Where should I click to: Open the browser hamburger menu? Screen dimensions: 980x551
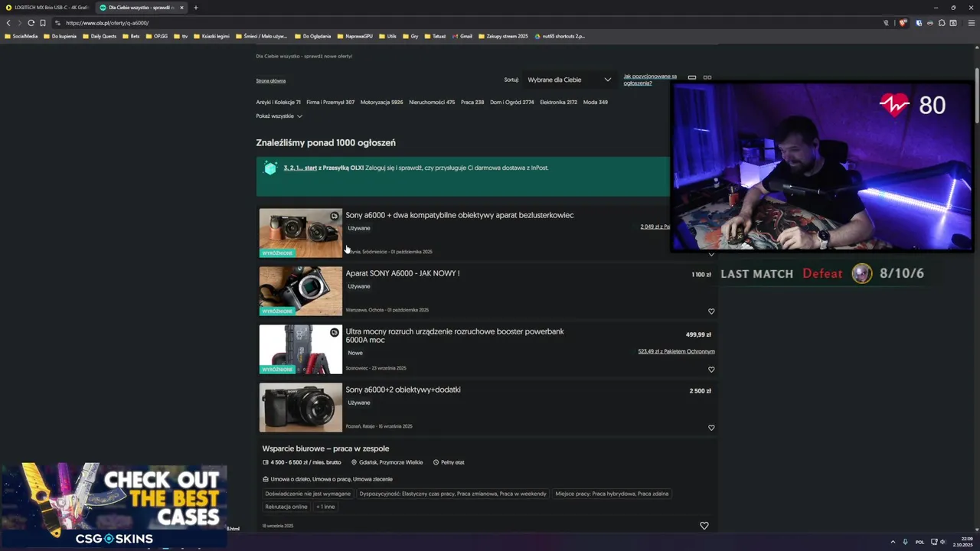[x=972, y=23]
